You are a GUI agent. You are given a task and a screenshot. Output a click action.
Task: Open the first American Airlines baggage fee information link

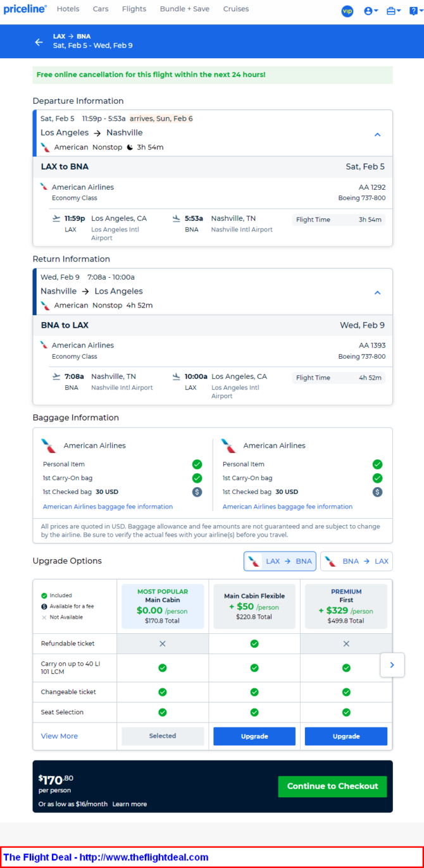pyautogui.click(x=108, y=507)
